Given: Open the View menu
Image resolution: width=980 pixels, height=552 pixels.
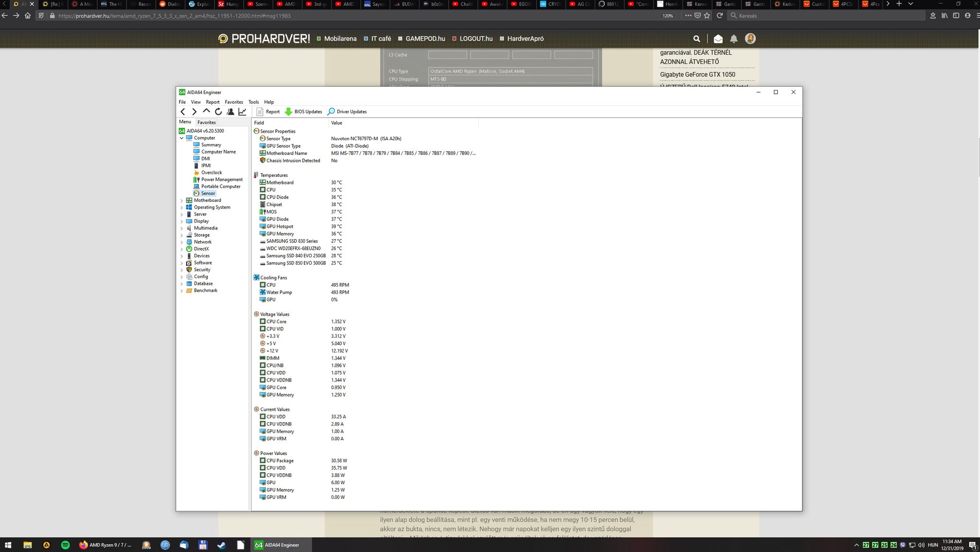Looking at the screenshot, I should (x=196, y=102).
